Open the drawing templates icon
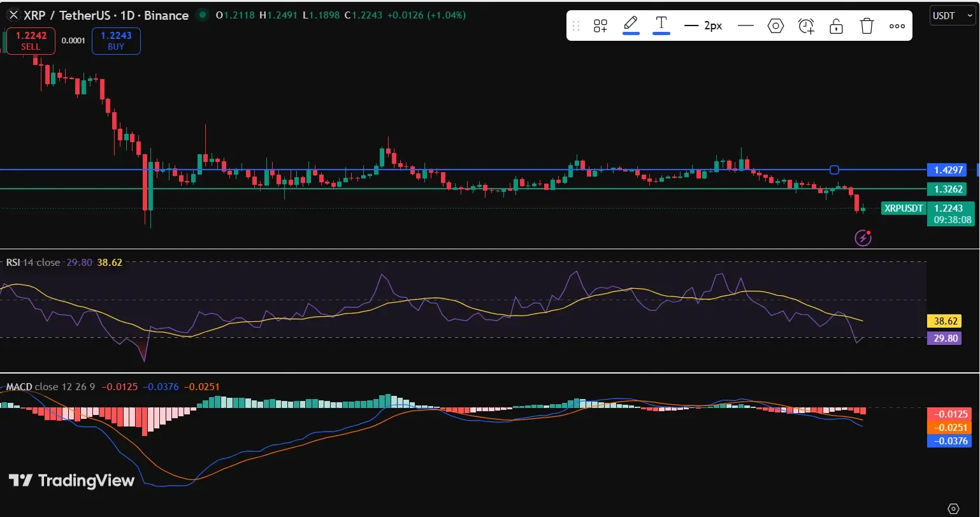The width and height of the screenshot is (980, 517). click(600, 25)
